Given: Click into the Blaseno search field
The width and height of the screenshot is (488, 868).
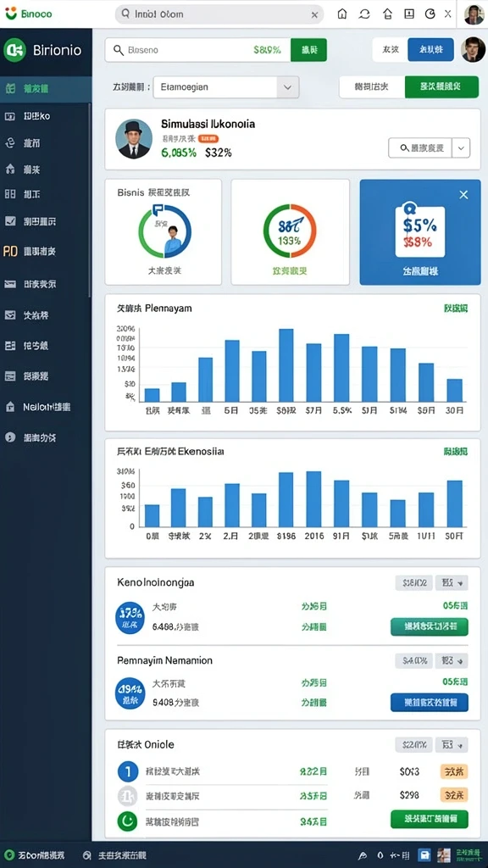Looking at the screenshot, I should click(x=197, y=50).
